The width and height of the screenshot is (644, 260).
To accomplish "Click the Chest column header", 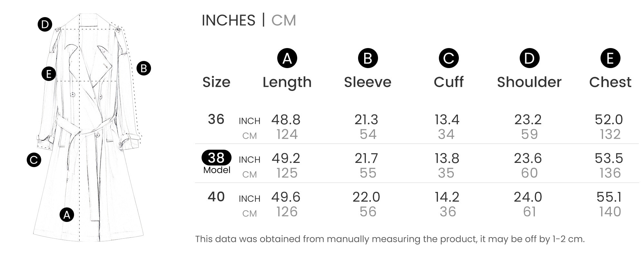I will [610, 82].
